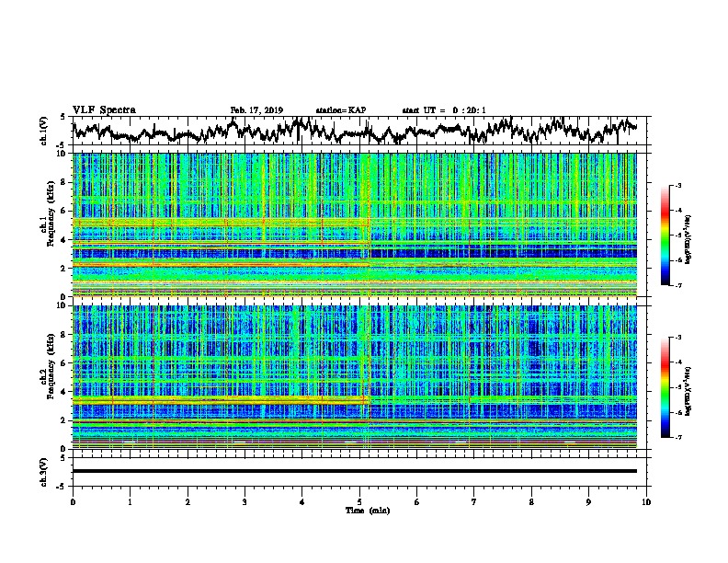728x563 pixels.
Task: Click the thick black ch.3 voltage line
Action: (354, 471)
